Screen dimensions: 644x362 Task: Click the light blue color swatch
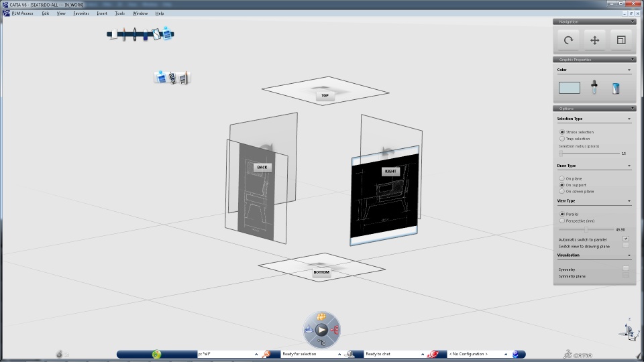point(570,88)
